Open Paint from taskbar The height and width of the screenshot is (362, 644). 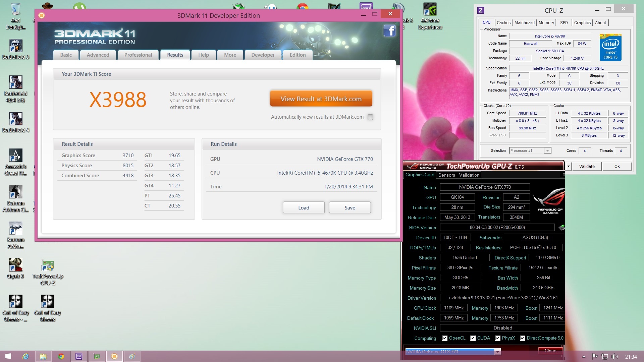(x=132, y=356)
